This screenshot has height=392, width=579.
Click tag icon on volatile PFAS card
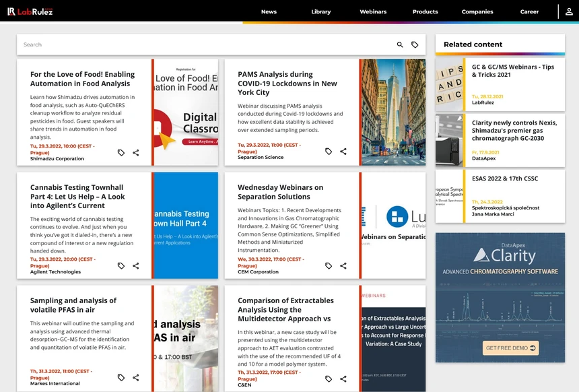pos(121,378)
